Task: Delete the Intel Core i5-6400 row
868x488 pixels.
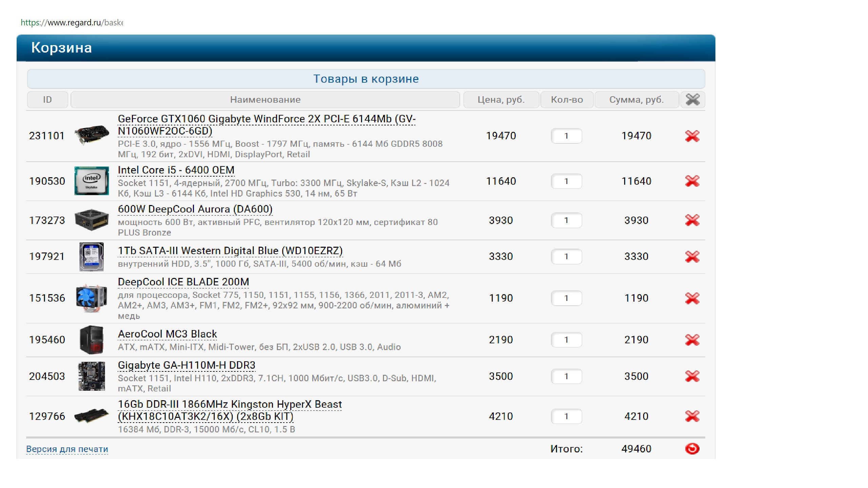Action: coord(692,181)
